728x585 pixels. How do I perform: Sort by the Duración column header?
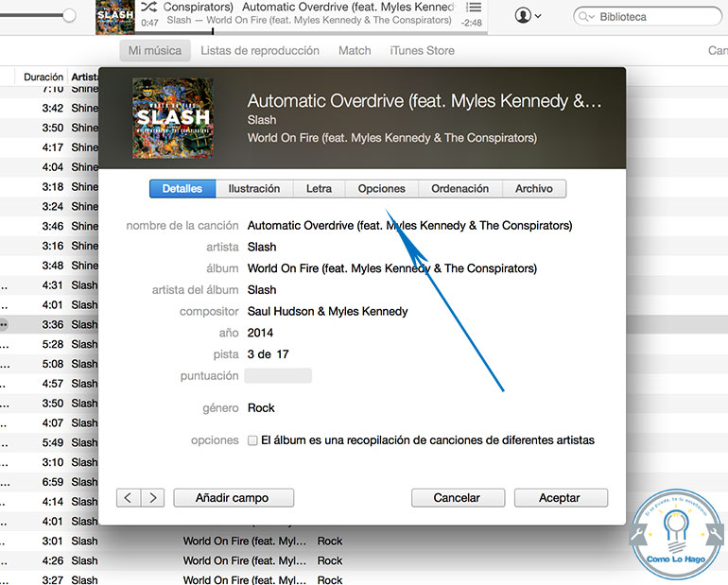(x=43, y=77)
